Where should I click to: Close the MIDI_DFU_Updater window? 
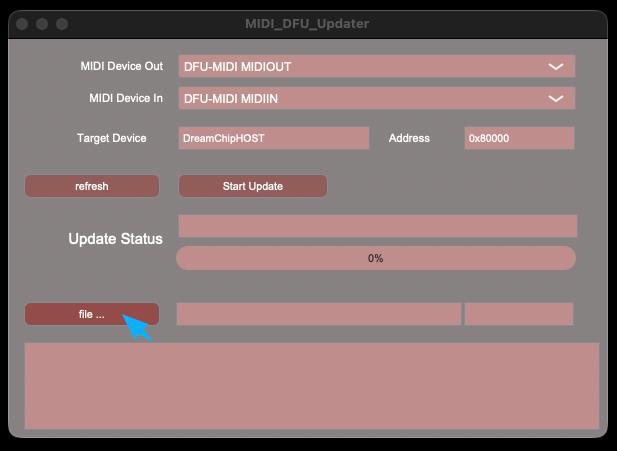[23, 24]
